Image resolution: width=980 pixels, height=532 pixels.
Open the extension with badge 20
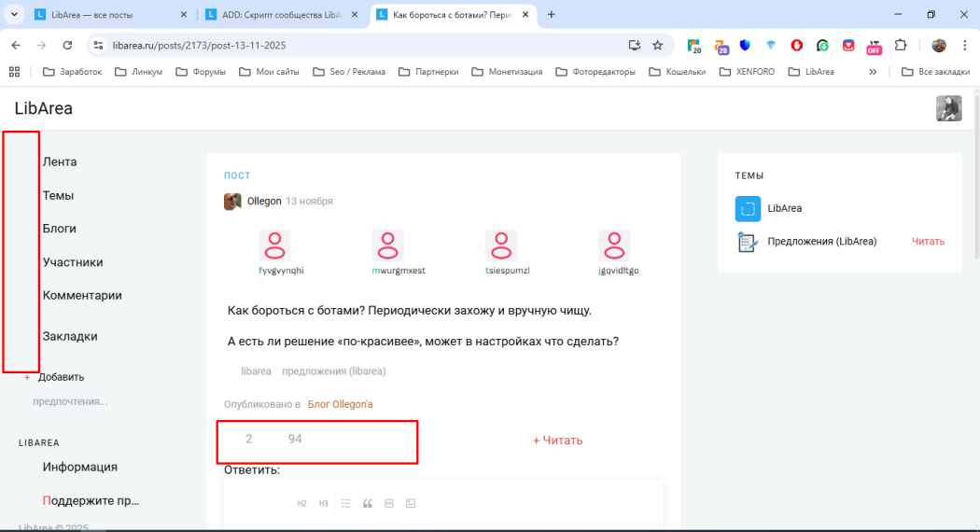point(694,46)
